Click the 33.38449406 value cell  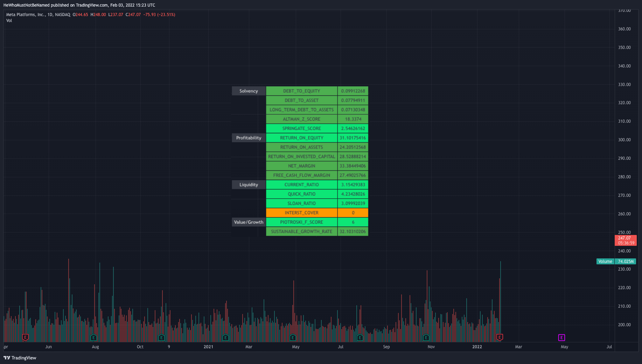[x=353, y=166]
